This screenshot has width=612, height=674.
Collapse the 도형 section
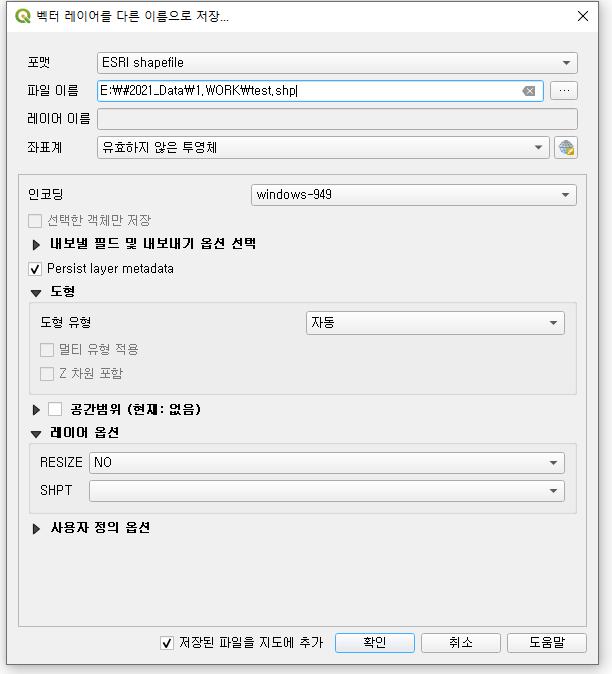[x=36, y=293]
